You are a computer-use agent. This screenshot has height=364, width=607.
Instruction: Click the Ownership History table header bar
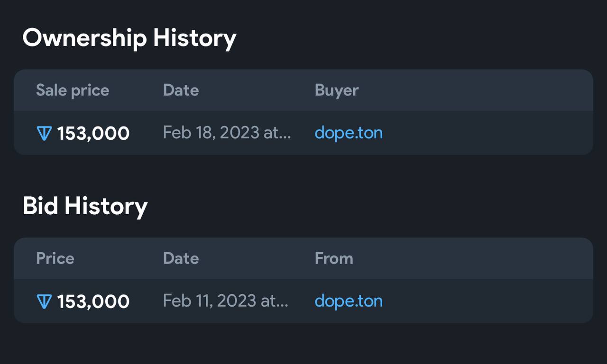(x=303, y=91)
